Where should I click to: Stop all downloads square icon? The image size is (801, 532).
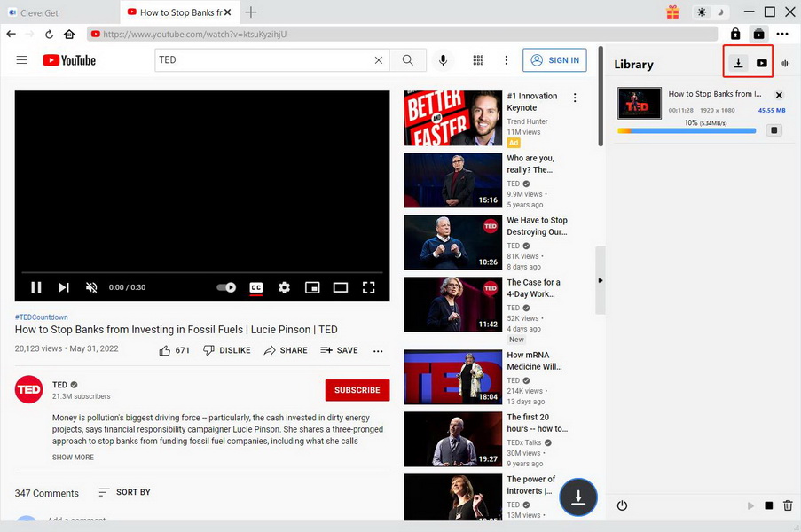pos(769,505)
